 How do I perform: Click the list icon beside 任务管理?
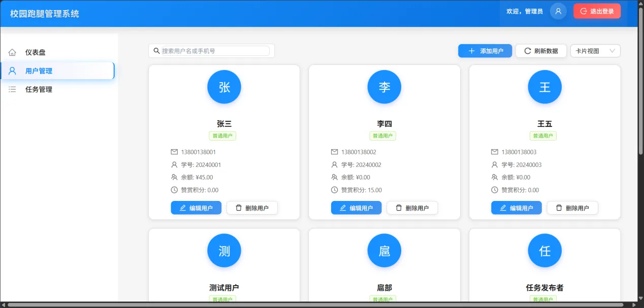click(x=12, y=89)
